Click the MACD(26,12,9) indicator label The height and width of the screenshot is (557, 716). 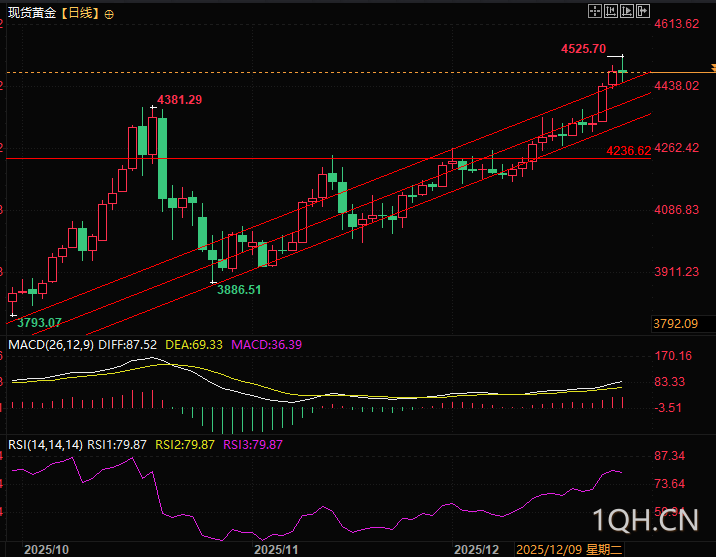[51, 345]
